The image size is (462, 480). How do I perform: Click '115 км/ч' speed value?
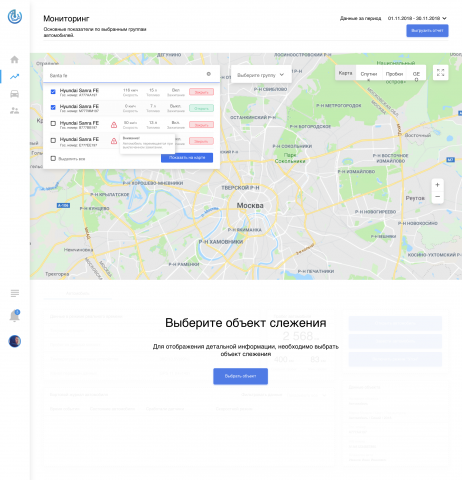coord(130,90)
